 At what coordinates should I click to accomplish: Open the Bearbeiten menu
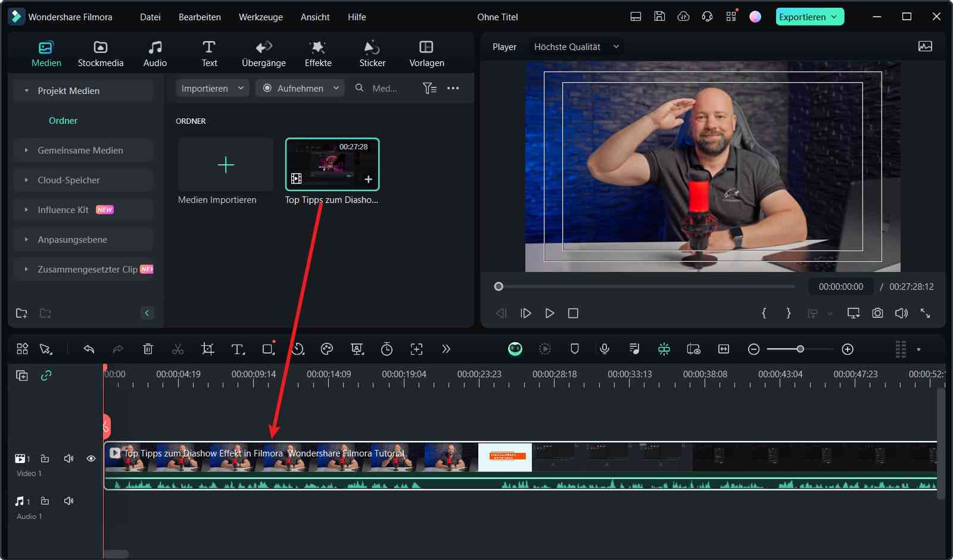tap(200, 17)
